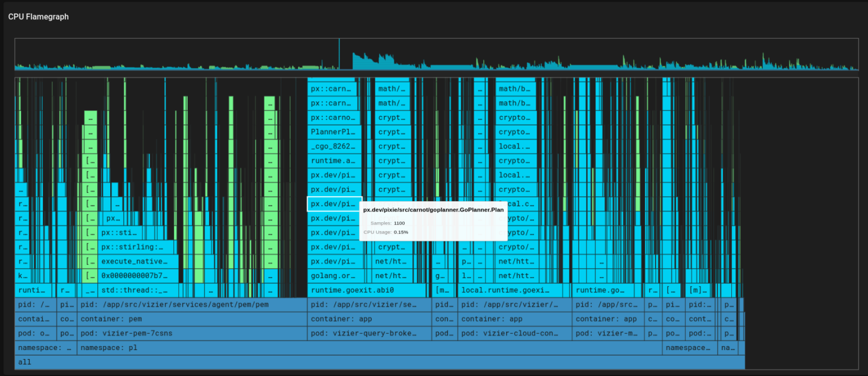Click the root 'all' flamegraph frame
Image resolution: width=868 pixels, height=376 pixels.
[x=379, y=362]
